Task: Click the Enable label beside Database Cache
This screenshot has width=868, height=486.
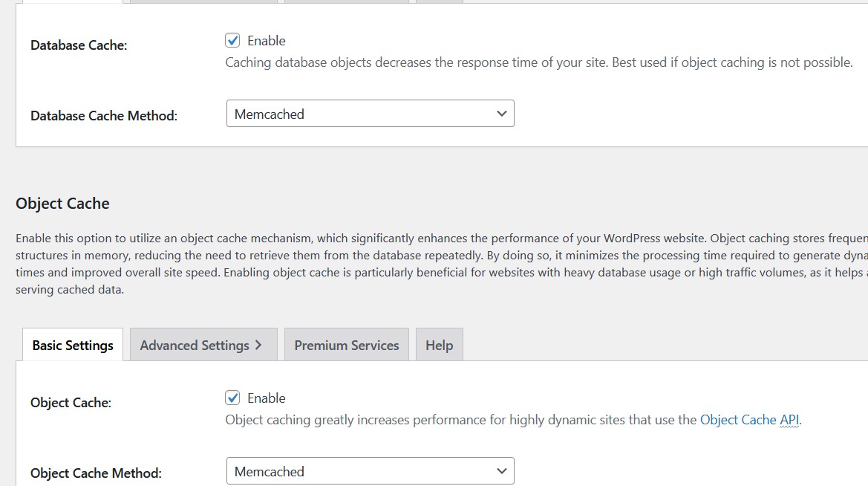Action: coord(266,41)
